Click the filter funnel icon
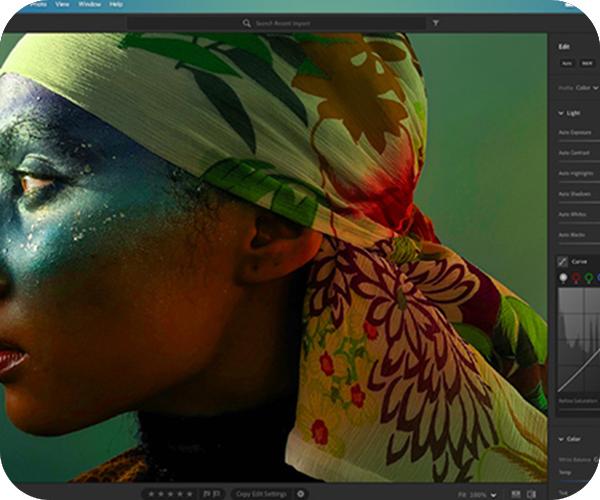The width and height of the screenshot is (600, 500). tap(435, 22)
